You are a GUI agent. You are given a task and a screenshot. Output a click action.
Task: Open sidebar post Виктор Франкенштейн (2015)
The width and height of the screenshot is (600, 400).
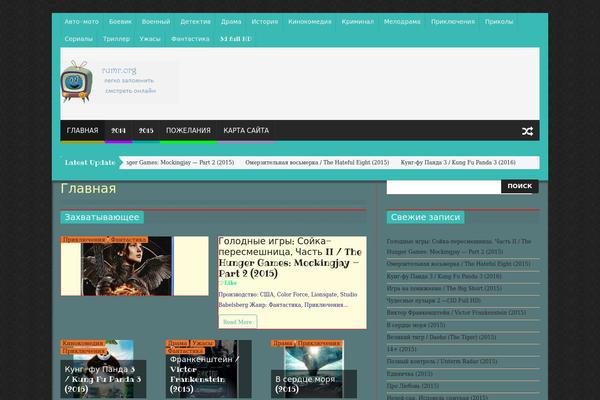tap(456, 313)
